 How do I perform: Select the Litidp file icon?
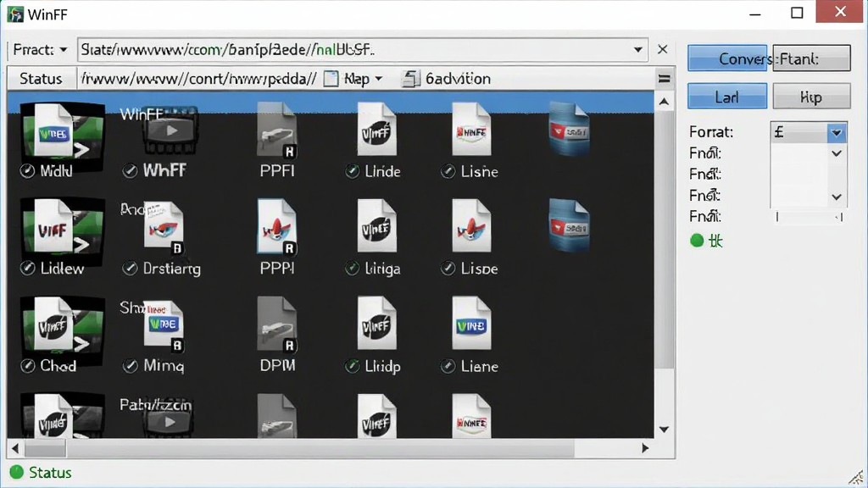(x=376, y=323)
